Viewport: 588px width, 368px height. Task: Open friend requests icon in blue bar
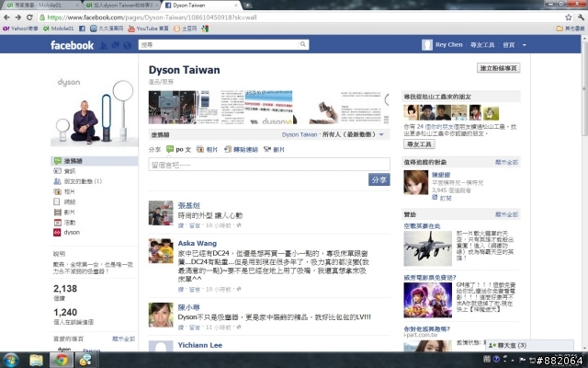tap(104, 45)
